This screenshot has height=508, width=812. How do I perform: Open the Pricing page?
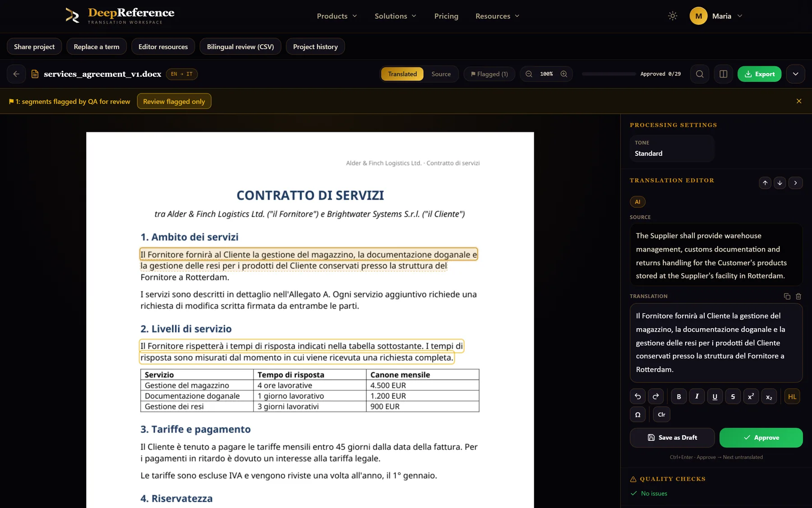pos(446,16)
